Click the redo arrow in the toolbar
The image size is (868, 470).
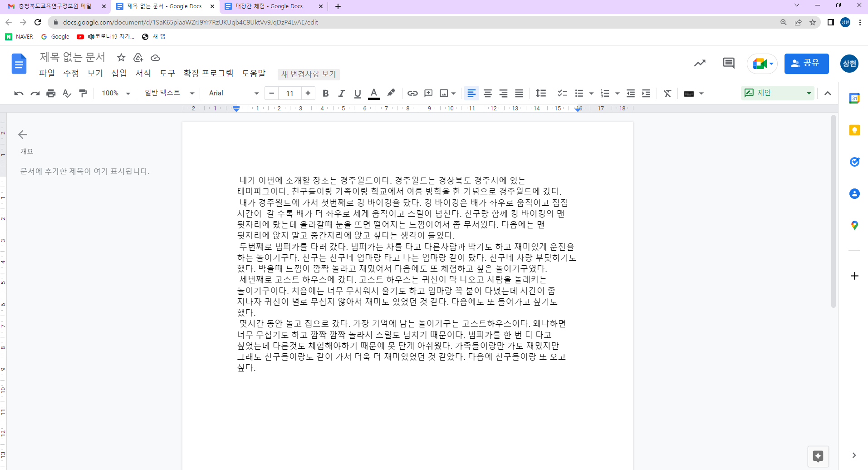(x=35, y=94)
